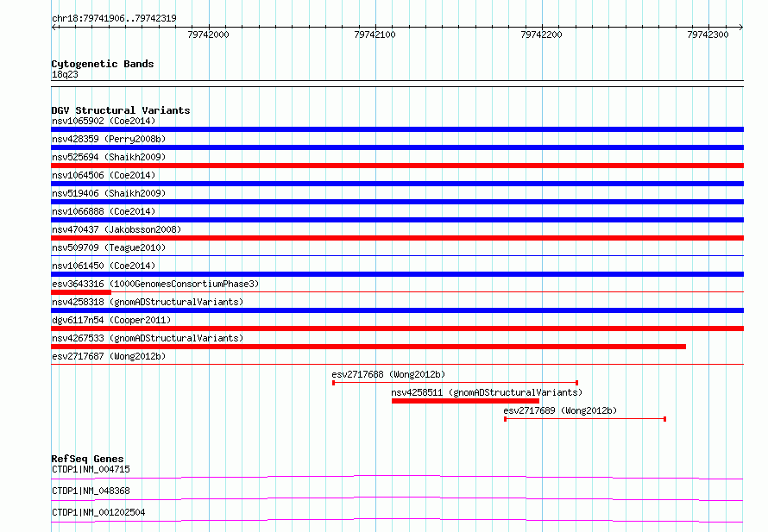Click the red bar under dgv6117n54

point(397,329)
